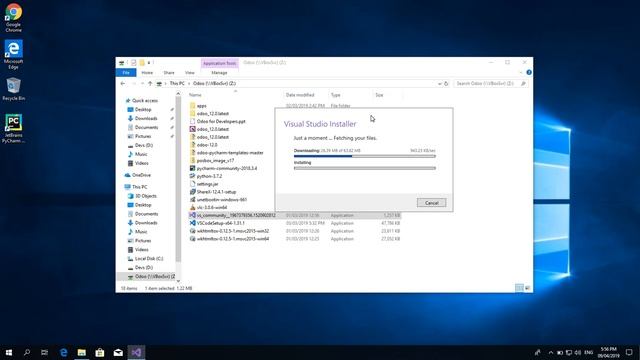This screenshot has width=640, height=360.
Task: Switch to Details view layout
Action: click(x=519, y=288)
